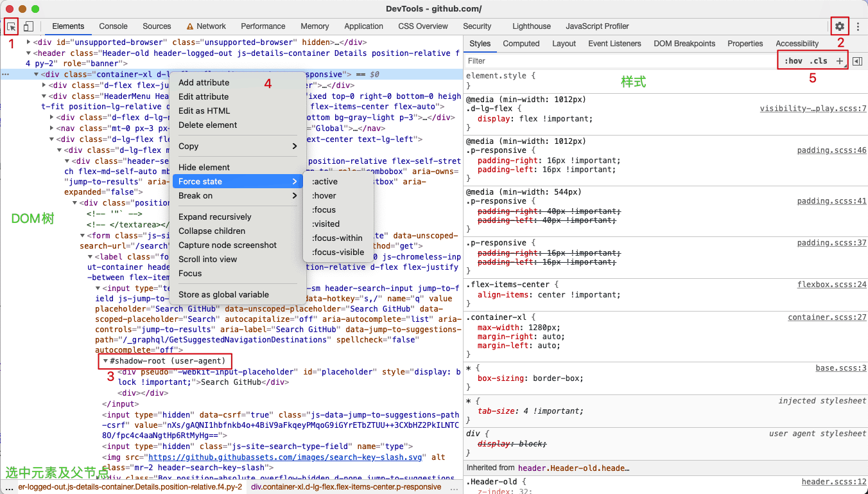Open the DevTools three-dot menu
The height and width of the screenshot is (494, 868).
click(x=858, y=26)
